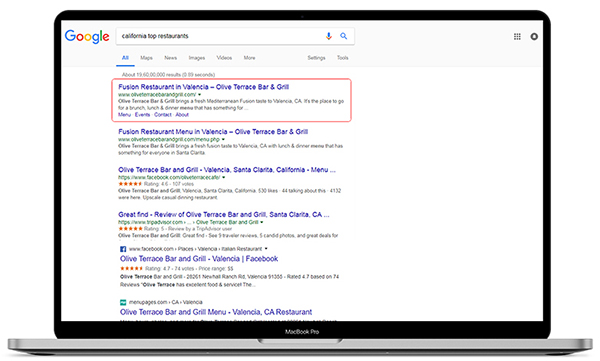Click the menupages favicon icon
600x361 pixels.
(x=123, y=302)
